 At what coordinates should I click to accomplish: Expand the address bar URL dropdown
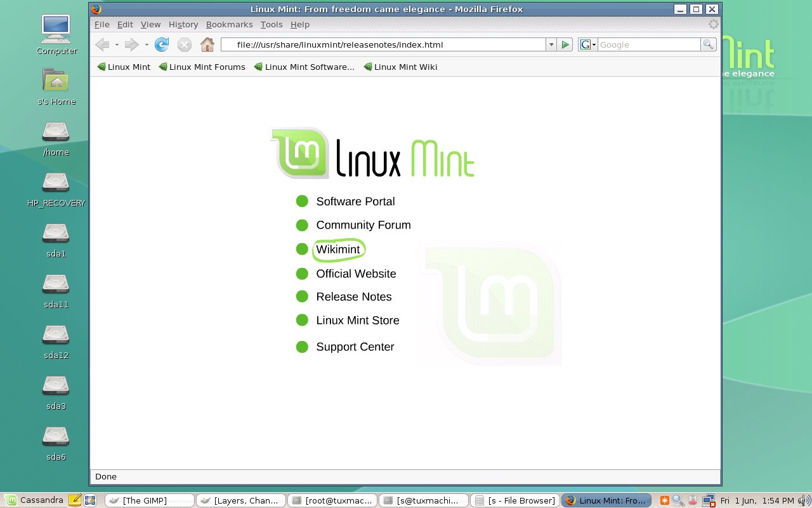click(x=551, y=44)
